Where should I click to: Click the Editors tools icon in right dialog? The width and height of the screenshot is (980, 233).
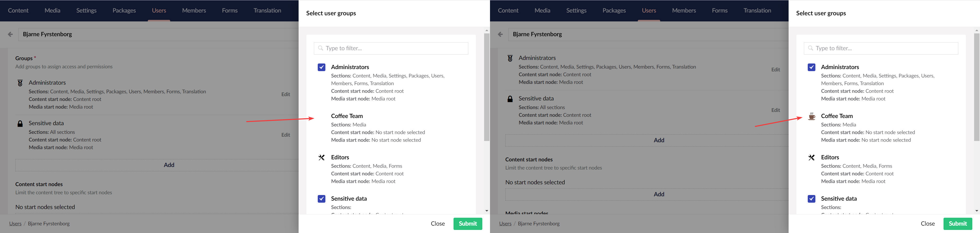click(812, 157)
